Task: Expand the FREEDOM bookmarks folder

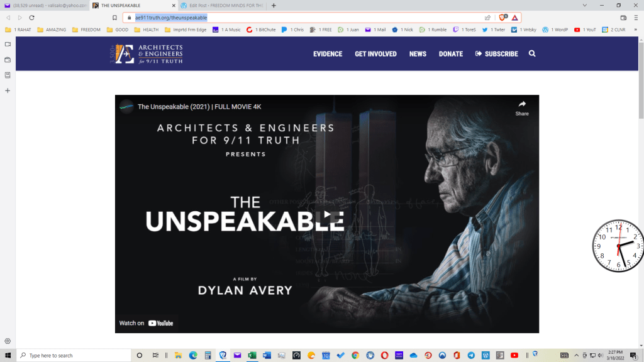Action: pyautogui.click(x=86, y=30)
